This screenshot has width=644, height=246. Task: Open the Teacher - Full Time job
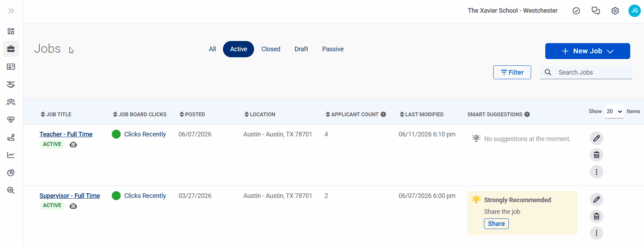click(x=66, y=134)
